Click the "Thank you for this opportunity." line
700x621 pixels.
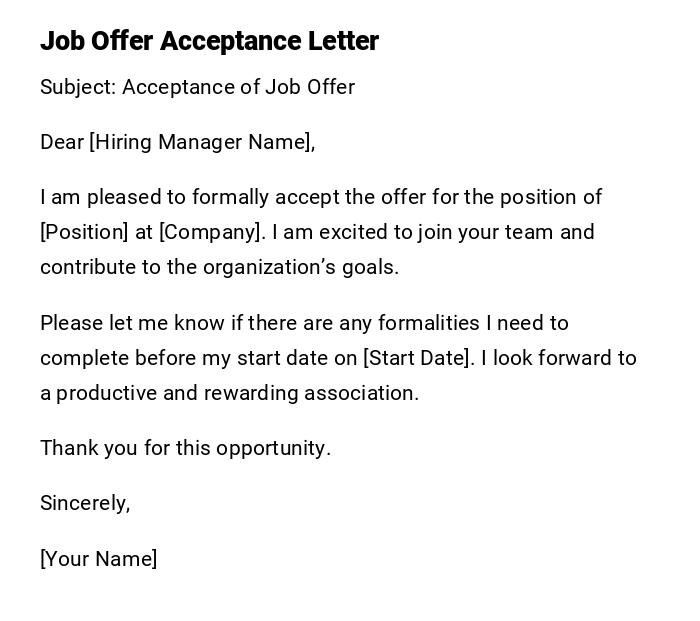[185, 448]
